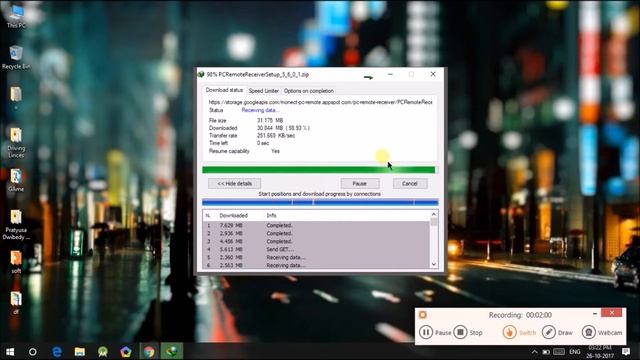Select connection row 3 with 4.456 MB
The width and height of the screenshot is (640, 360).
(316, 241)
